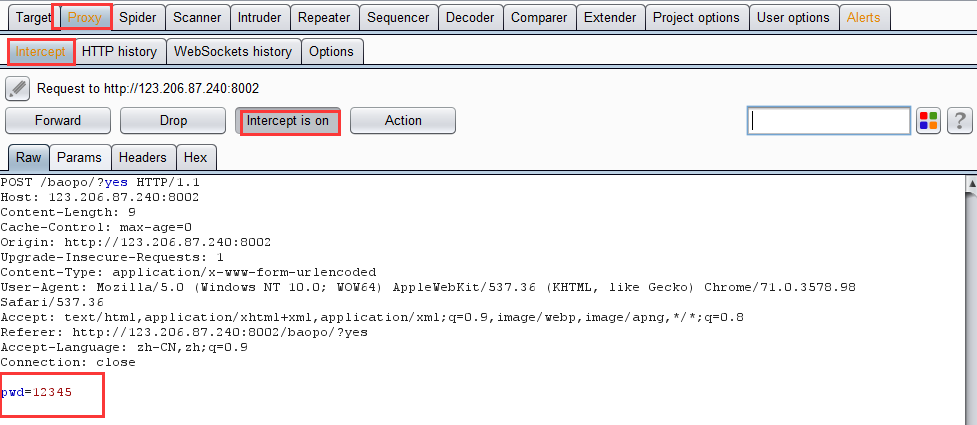Go to the Intruder tab

click(260, 17)
